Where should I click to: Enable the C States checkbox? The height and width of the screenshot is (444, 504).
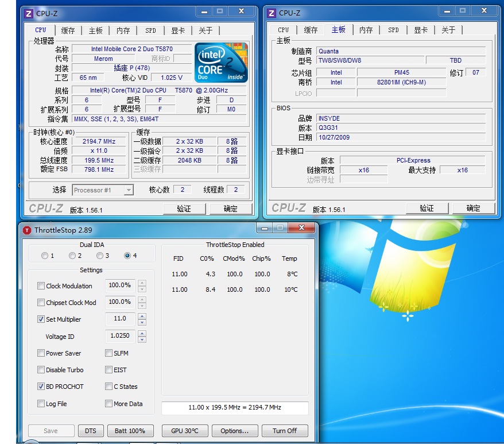pos(108,387)
